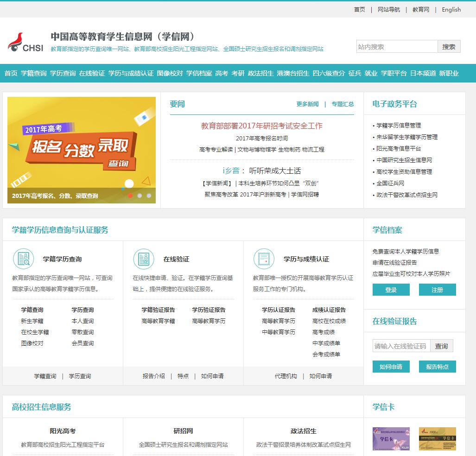Screen dimensions: 476x456
Task: Open 网站导航 link
Action: pyautogui.click(x=388, y=10)
